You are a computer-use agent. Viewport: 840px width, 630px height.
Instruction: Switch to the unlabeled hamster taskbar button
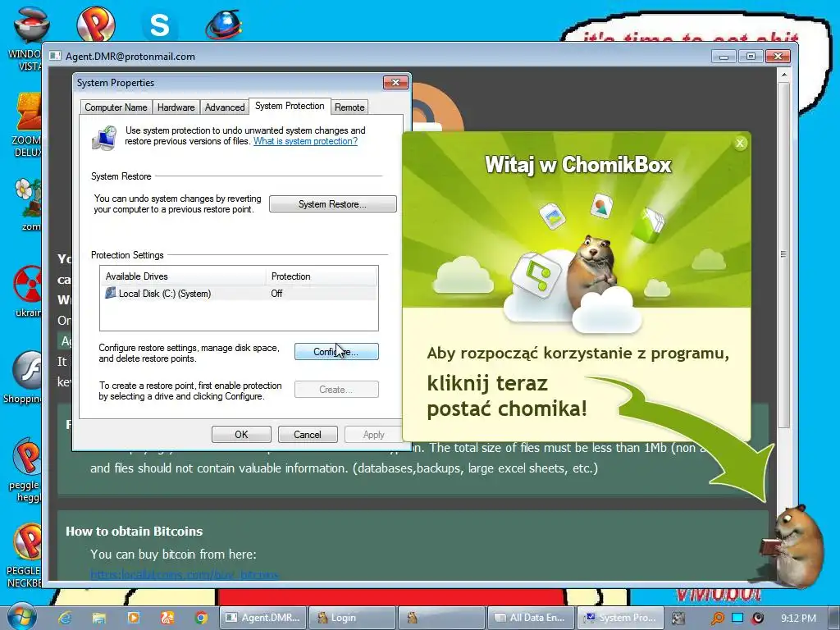click(x=441, y=618)
